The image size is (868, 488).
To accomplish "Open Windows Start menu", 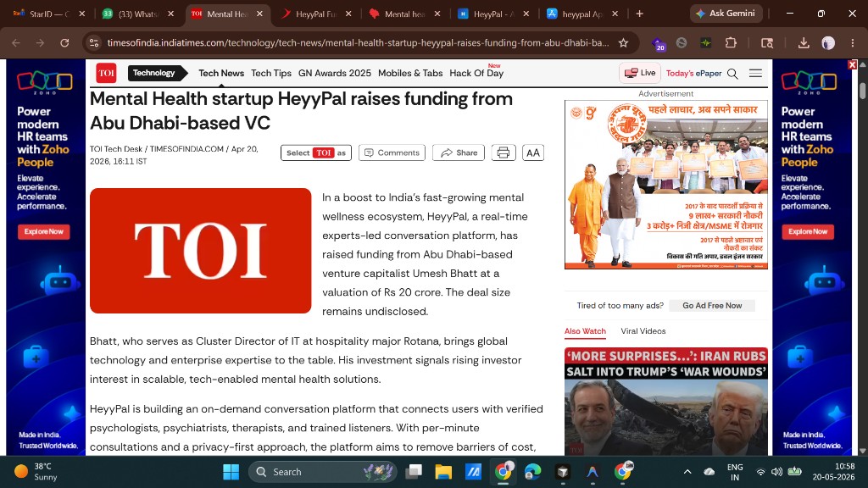I will coord(231,472).
